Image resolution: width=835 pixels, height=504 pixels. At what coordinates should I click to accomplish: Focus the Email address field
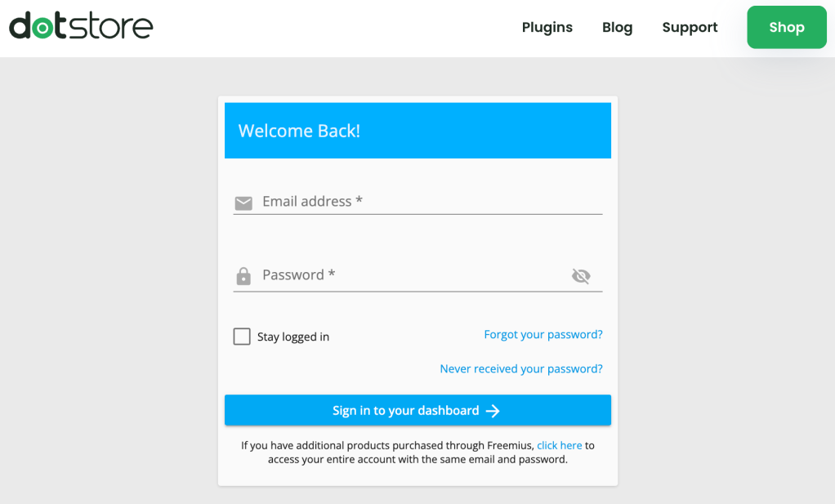[431, 202]
